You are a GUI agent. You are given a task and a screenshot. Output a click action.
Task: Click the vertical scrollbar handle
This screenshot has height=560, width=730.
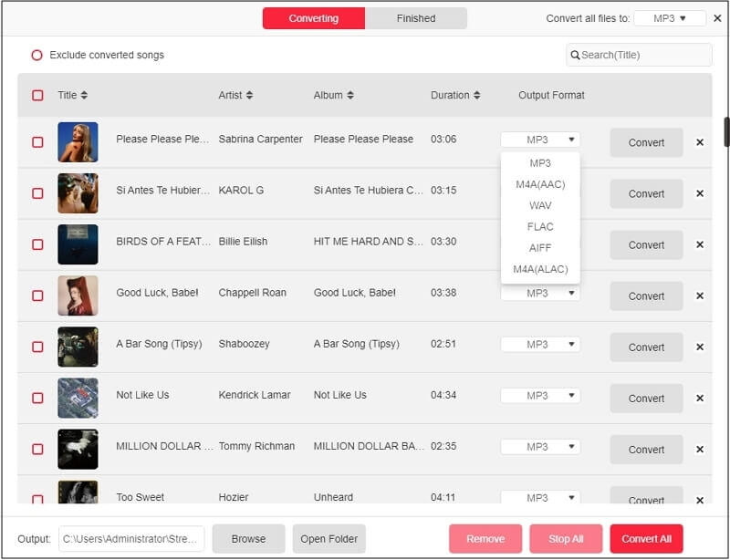pyautogui.click(x=726, y=131)
